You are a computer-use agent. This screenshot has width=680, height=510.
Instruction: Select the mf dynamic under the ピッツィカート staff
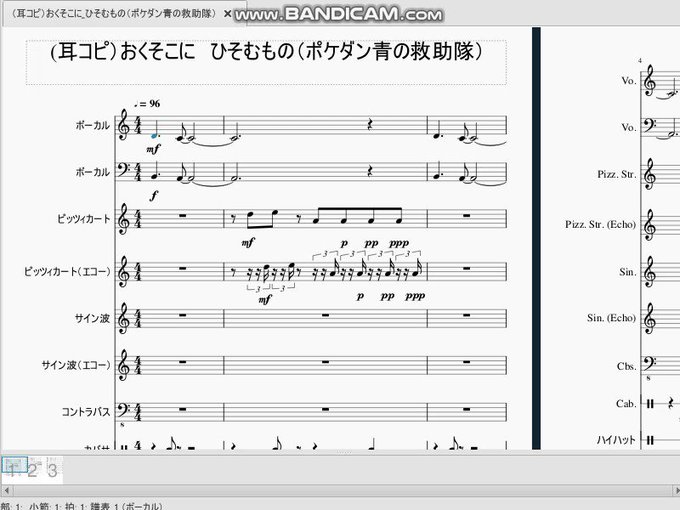248,243
